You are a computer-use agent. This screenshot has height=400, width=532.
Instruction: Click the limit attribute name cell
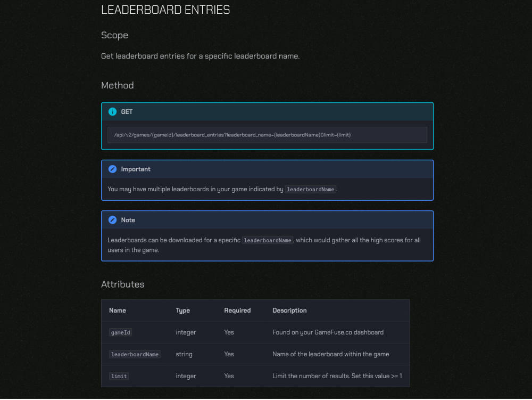coord(119,376)
